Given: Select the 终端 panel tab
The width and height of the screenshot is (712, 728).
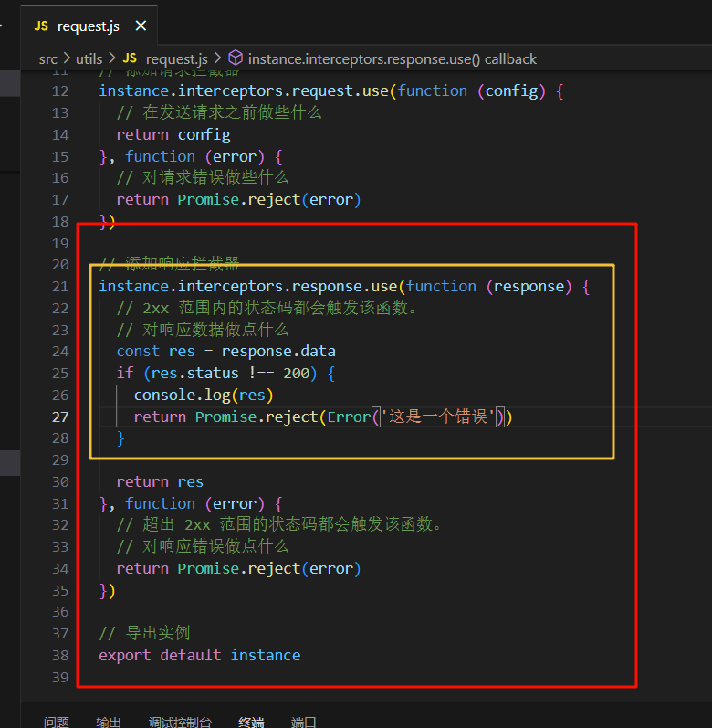Looking at the screenshot, I should tap(251, 722).
